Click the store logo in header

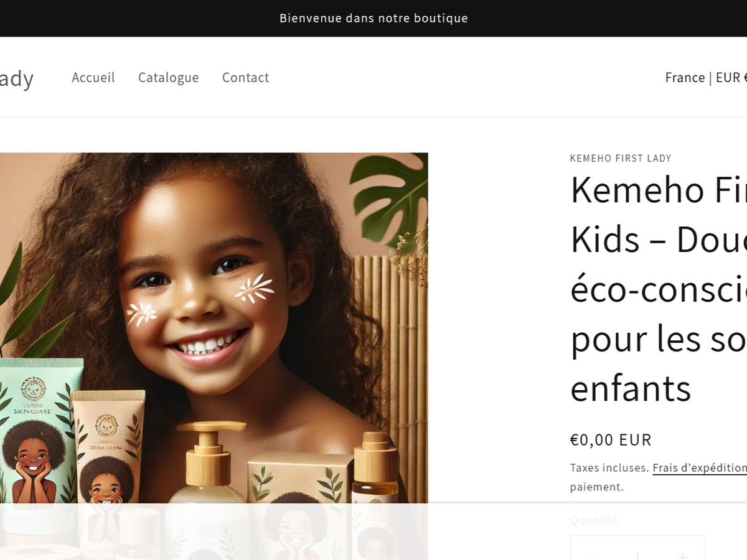tap(16, 78)
